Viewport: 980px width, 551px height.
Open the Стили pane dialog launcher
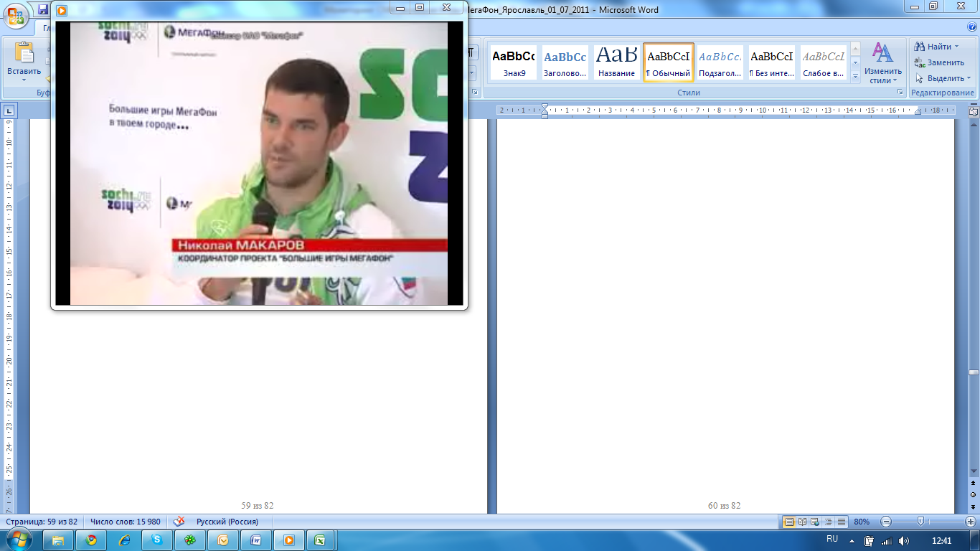[901, 93]
